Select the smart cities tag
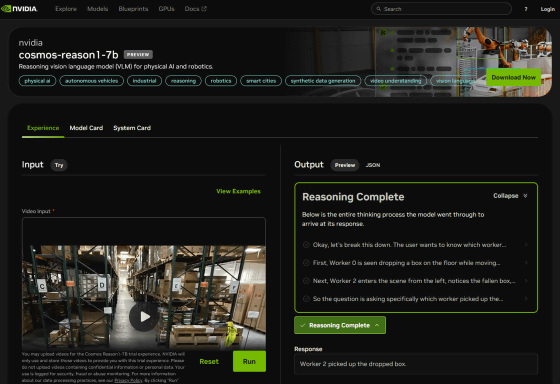560x384 pixels. pos(261,81)
